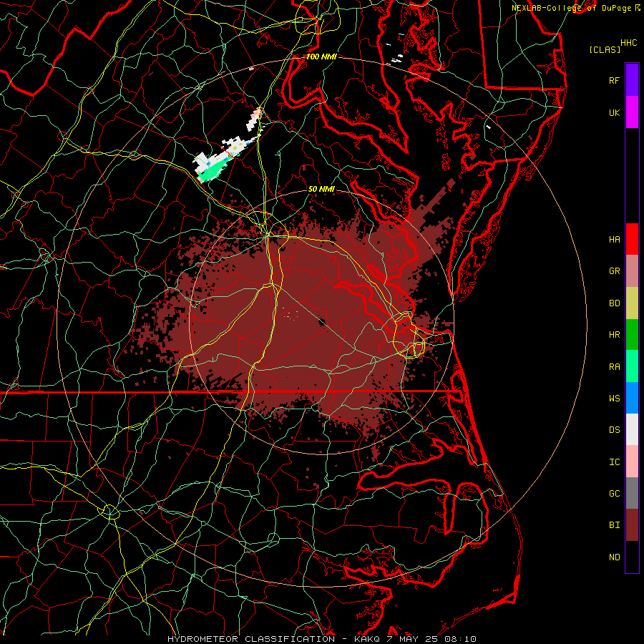The height and width of the screenshot is (644, 644).
Task: Click the 'KAKQ' radar site identifier
Action: [366, 639]
